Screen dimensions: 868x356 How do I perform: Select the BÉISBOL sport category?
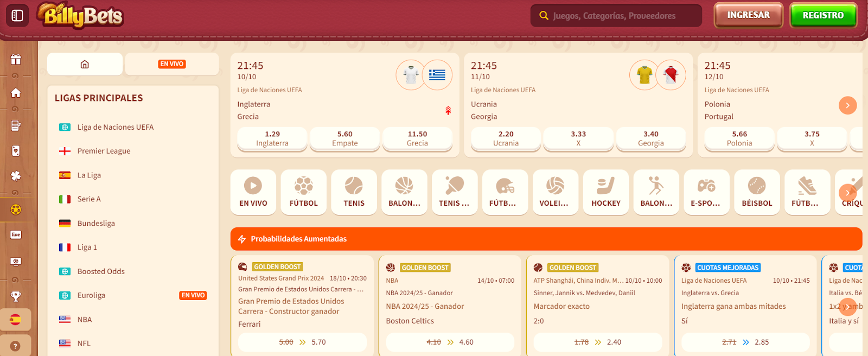coord(757,192)
